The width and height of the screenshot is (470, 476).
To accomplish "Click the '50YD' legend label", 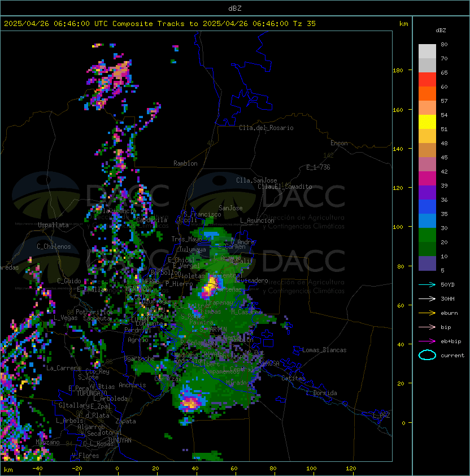I will click(x=447, y=284).
